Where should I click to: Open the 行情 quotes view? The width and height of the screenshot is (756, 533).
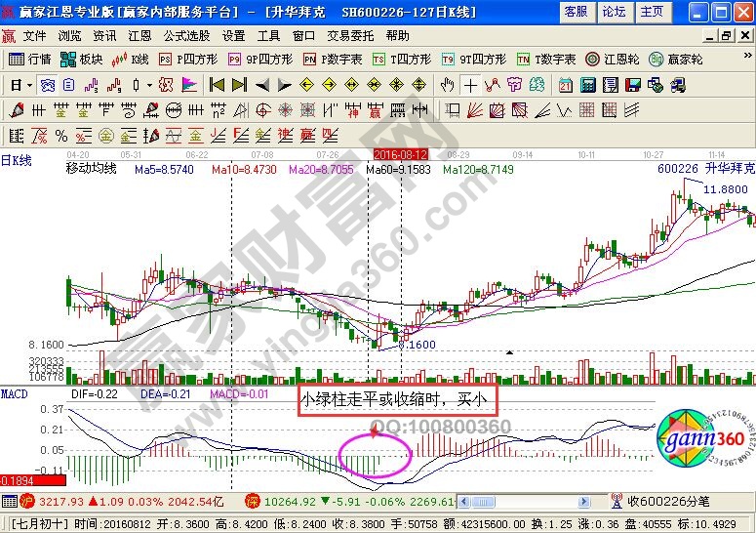(x=30, y=60)
